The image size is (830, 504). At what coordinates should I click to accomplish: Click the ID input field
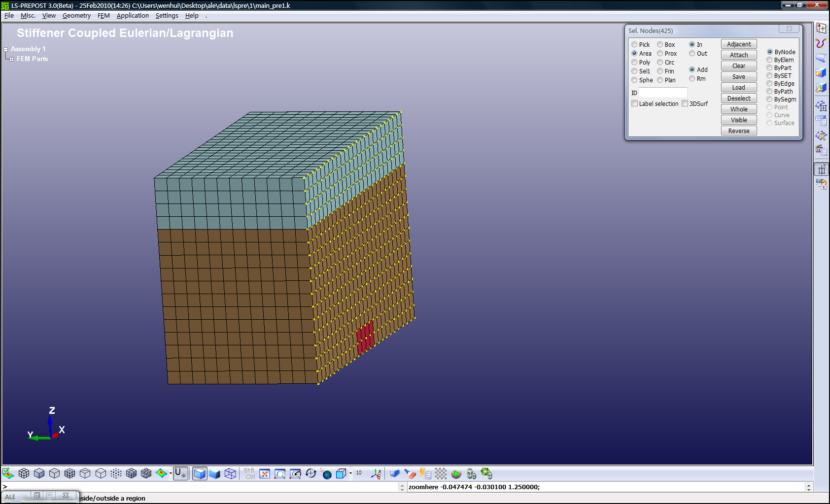click(x=662, y=93)
